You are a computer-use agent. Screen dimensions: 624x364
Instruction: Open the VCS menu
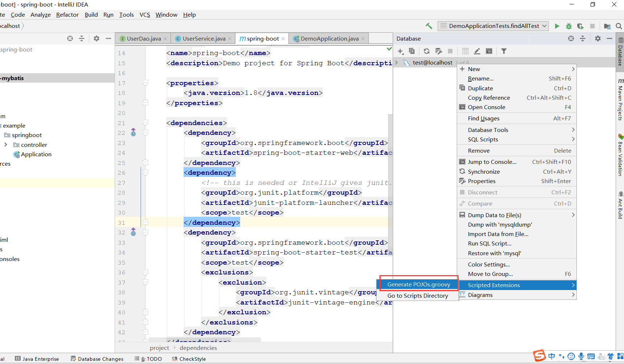[x=145, y=15]
